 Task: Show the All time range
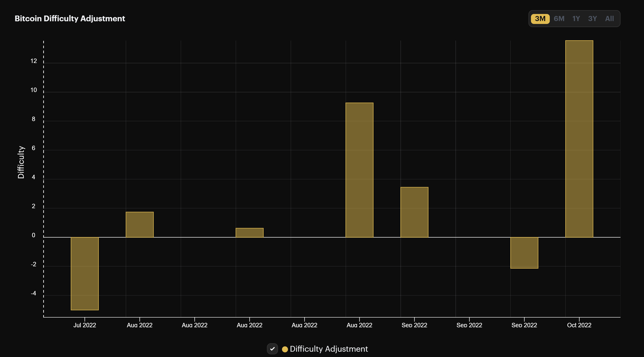click(609, 18)
